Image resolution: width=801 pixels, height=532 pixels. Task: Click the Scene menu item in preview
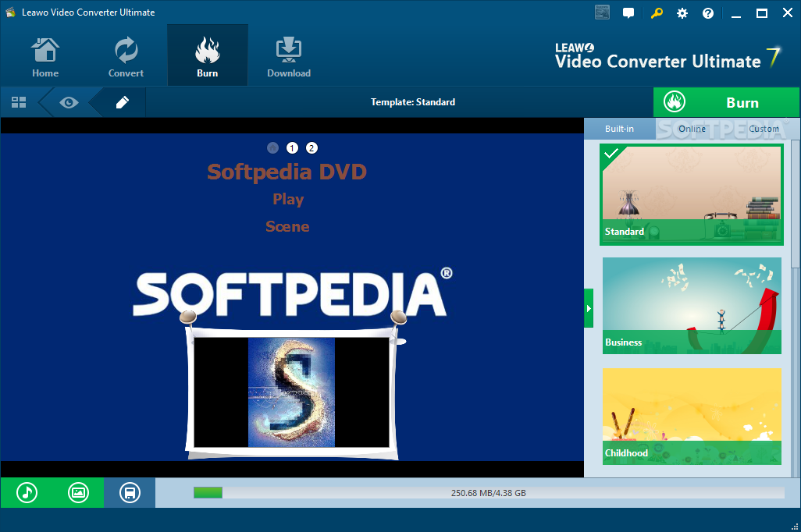coord(287,227)
